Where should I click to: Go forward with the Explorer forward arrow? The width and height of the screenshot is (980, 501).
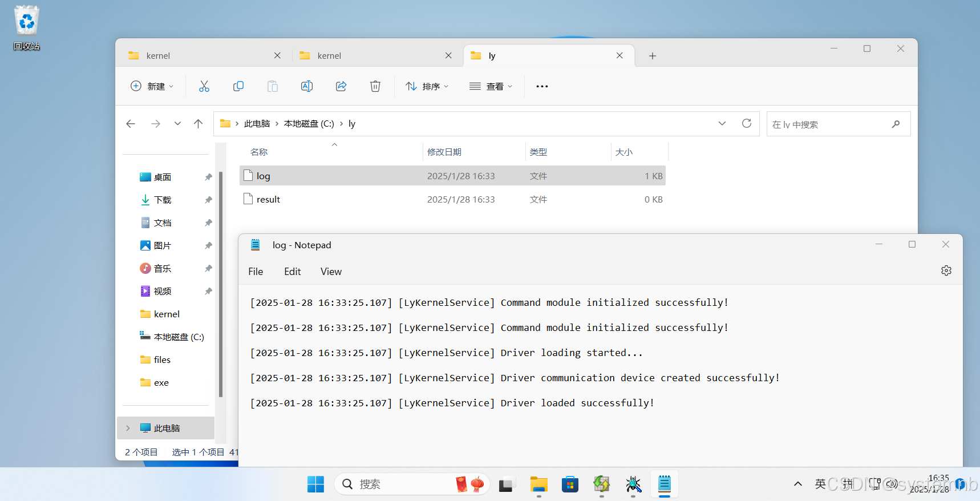(x=155, y=124)
